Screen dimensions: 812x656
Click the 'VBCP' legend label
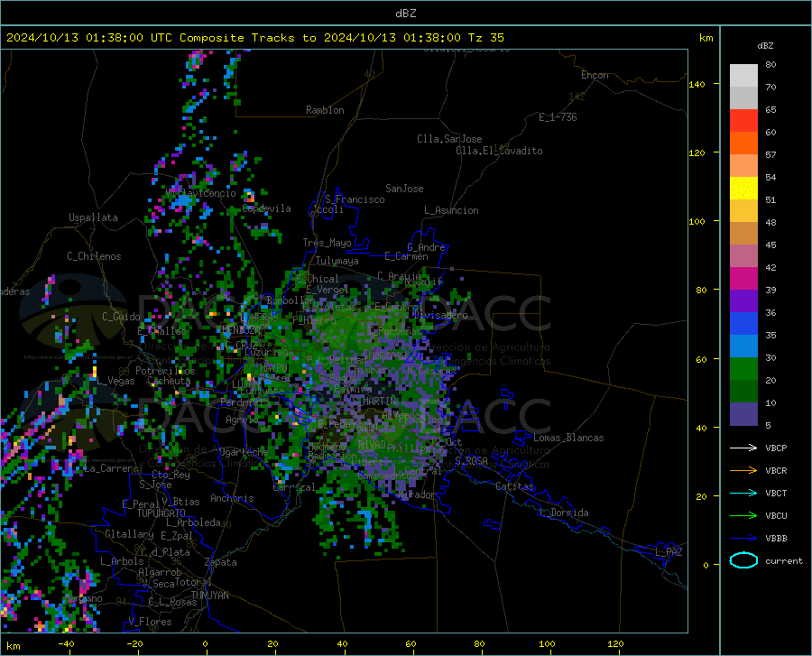(776, 448)
